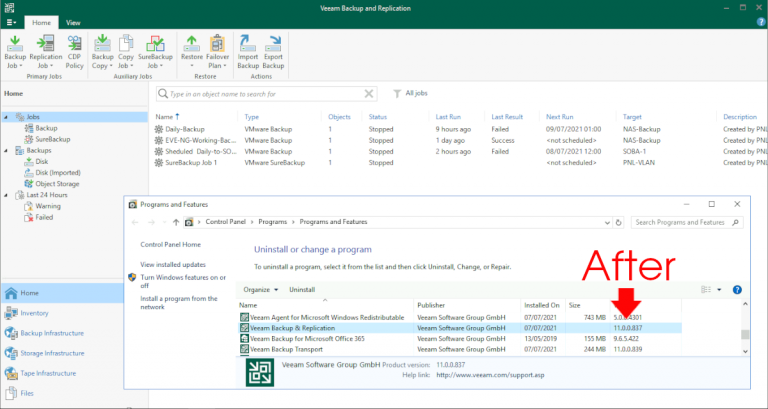Click the Programs and Features help icon
Screen dimensions: 768x409
pyautogui.click(x=737, y=289)
